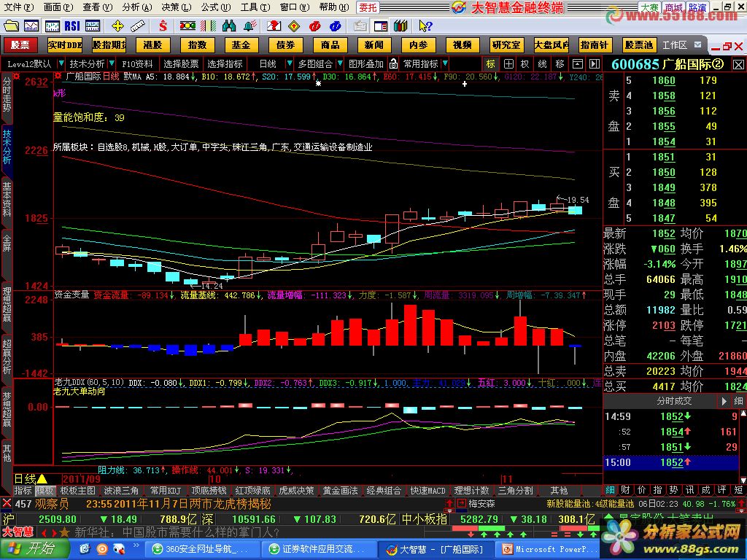Click the 图形叠加 button
747x560 pixels.
tap(365, 64)
